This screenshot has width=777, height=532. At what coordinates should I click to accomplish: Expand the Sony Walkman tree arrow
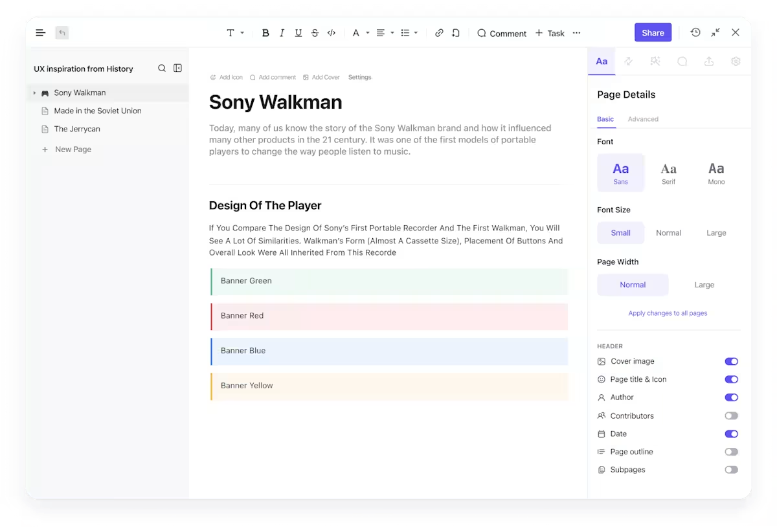[34, 93]
